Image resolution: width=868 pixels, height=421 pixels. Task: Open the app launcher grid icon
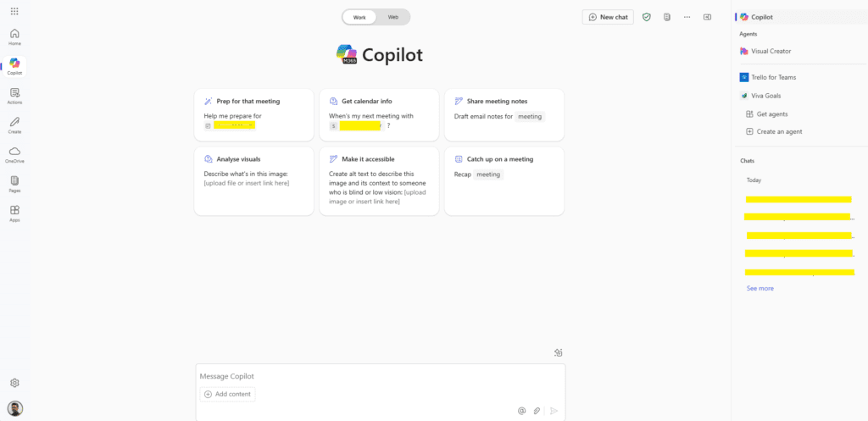click(14, 11)
